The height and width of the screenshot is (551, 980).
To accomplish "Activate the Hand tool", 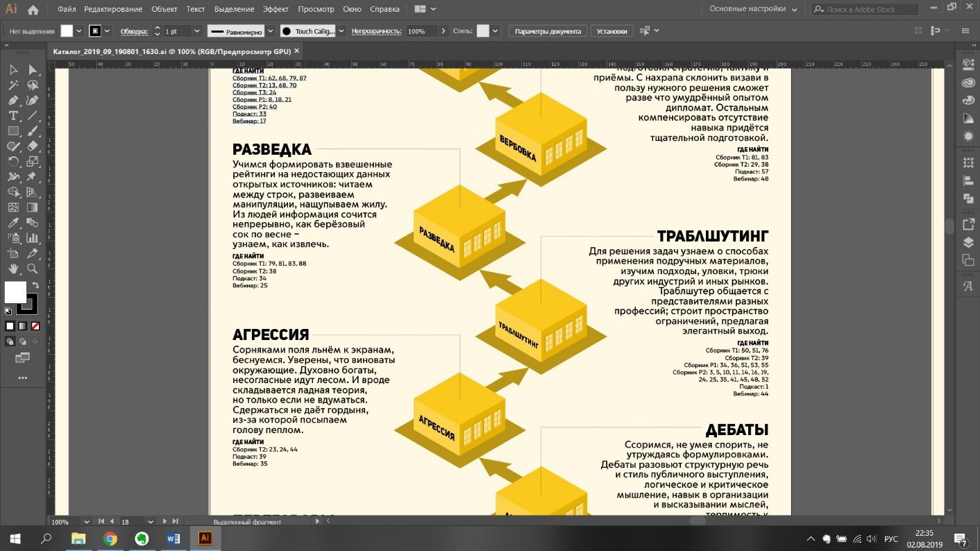I will [x=13, y=269].
